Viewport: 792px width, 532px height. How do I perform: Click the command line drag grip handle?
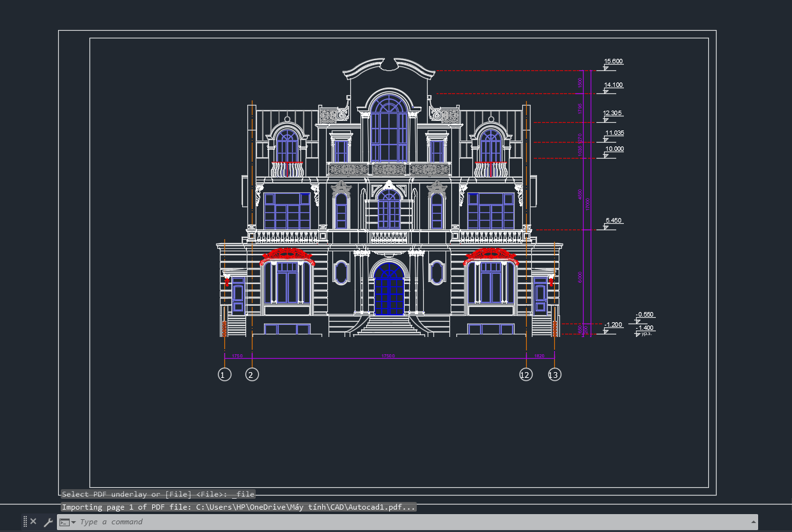[x=26, y=522]
